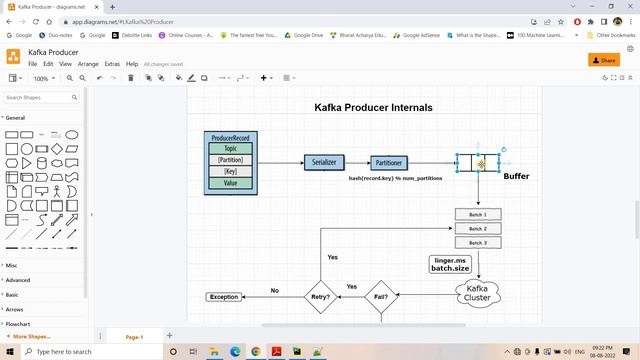The height and width of the screenshot is (360, 640).
Task: Select the ellipse shape in General
Action: coord(72,135)
